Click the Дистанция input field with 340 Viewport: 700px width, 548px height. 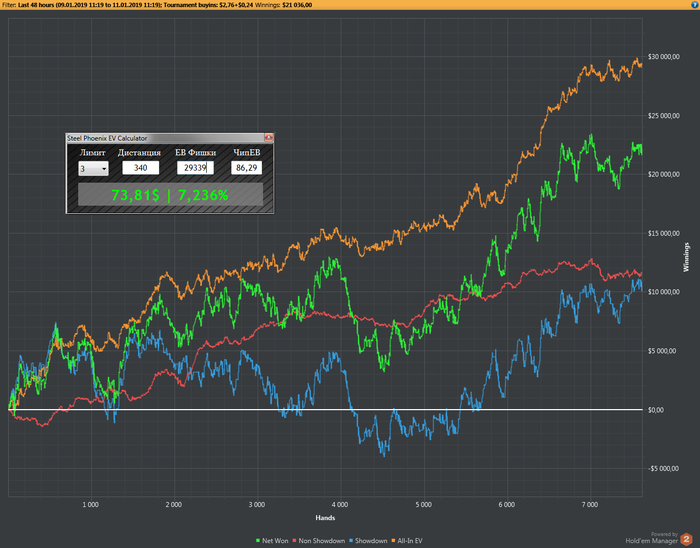[x=141, y=168]
